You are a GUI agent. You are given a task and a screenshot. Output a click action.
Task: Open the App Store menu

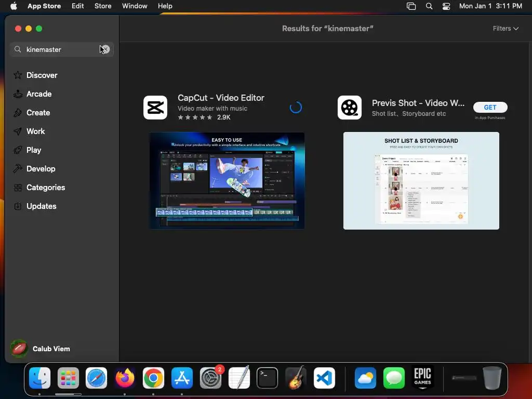tap(44, 6)
